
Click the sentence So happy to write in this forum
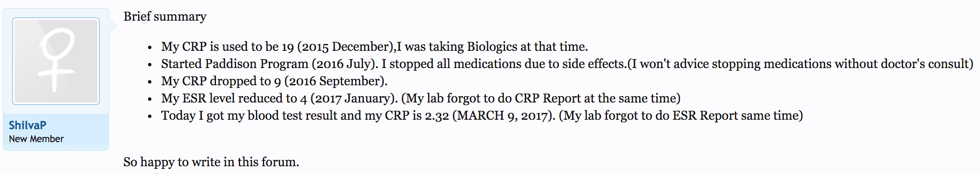211,162
